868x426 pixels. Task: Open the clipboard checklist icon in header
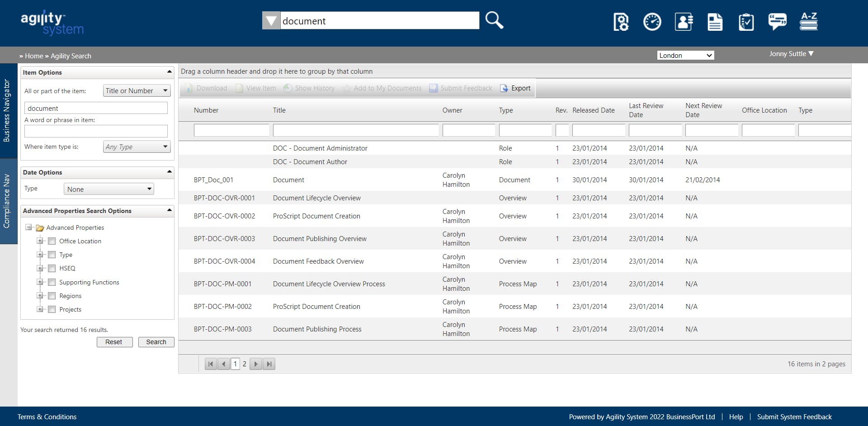pos(746,22)
